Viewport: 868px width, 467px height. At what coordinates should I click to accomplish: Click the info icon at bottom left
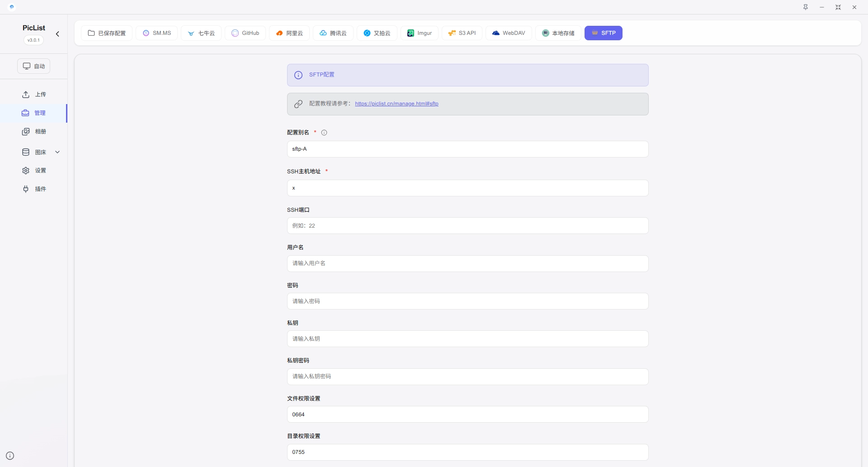[10, 456]
